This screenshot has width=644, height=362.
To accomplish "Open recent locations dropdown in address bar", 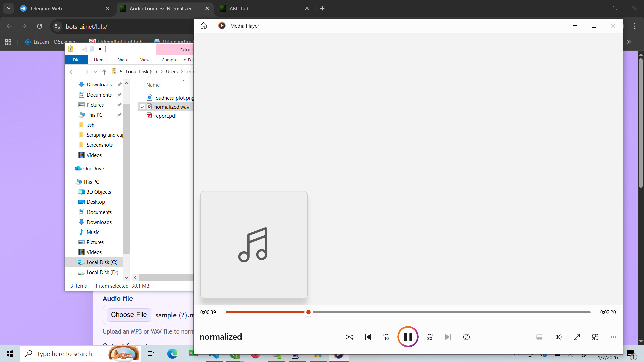I will click(x=96, y=72).
